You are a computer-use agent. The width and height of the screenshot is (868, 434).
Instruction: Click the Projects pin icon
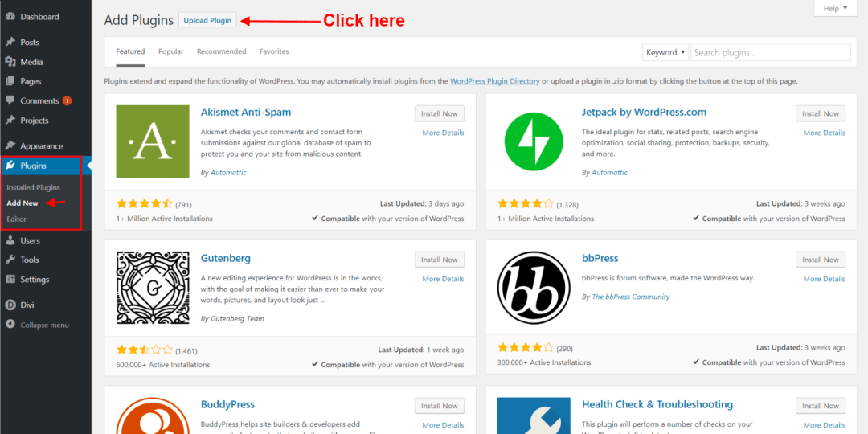(x=10, y=120)
